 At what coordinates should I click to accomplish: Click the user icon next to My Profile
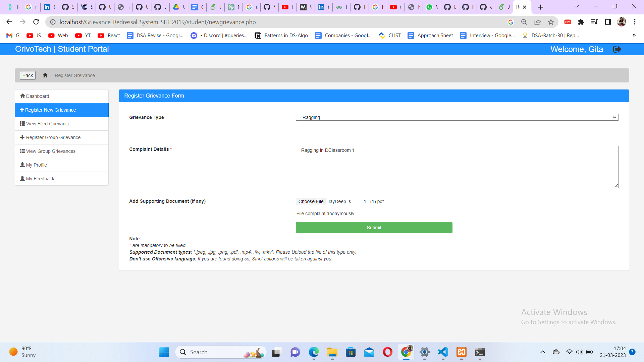pyautogui.click(x=22, y=165)
